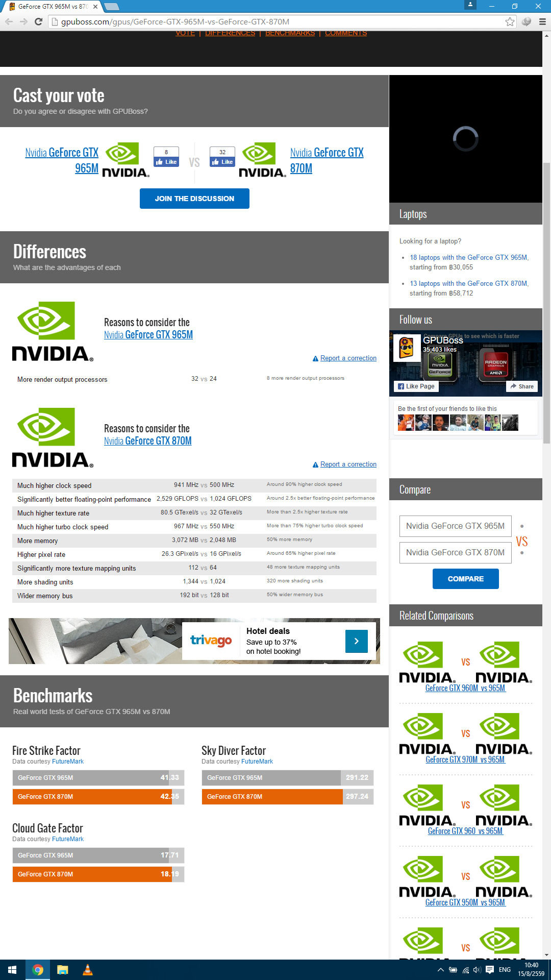Jump to DIFFERENCES section link
551x980 pixels.
(x=230, y=33)
